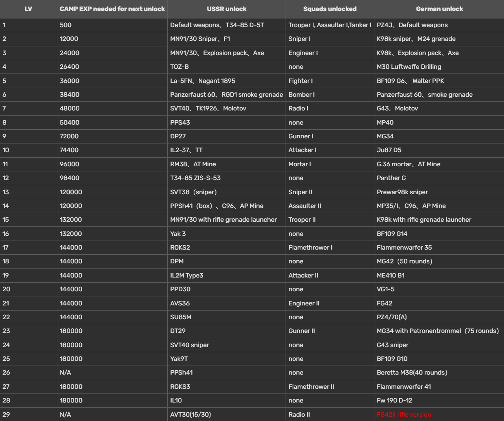Click the German unlock column header
The height and width of the screenshot is (421, 504).
(440, 9)
